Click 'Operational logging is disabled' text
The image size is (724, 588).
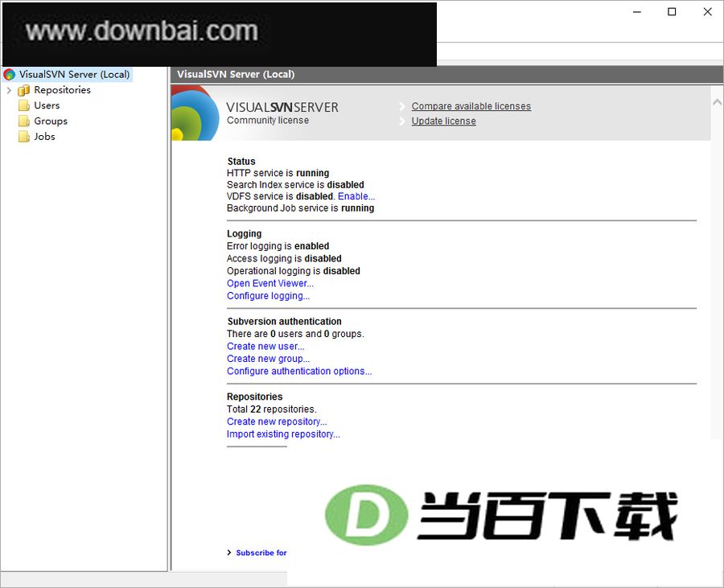click(x=293, y=271)
